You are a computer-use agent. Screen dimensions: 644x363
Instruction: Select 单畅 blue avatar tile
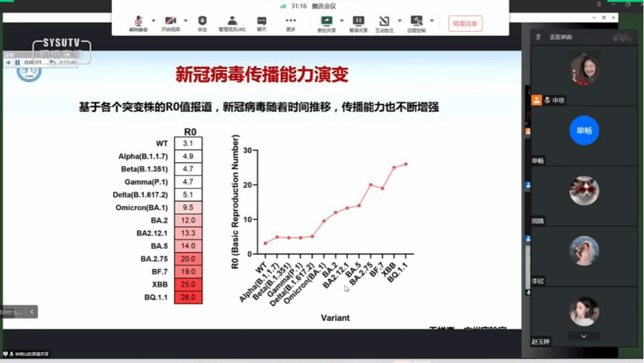(x=584, y=131)
